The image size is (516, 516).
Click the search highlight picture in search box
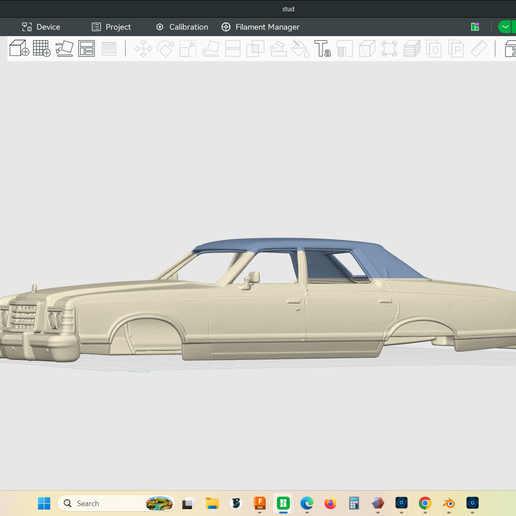point(159,503)
